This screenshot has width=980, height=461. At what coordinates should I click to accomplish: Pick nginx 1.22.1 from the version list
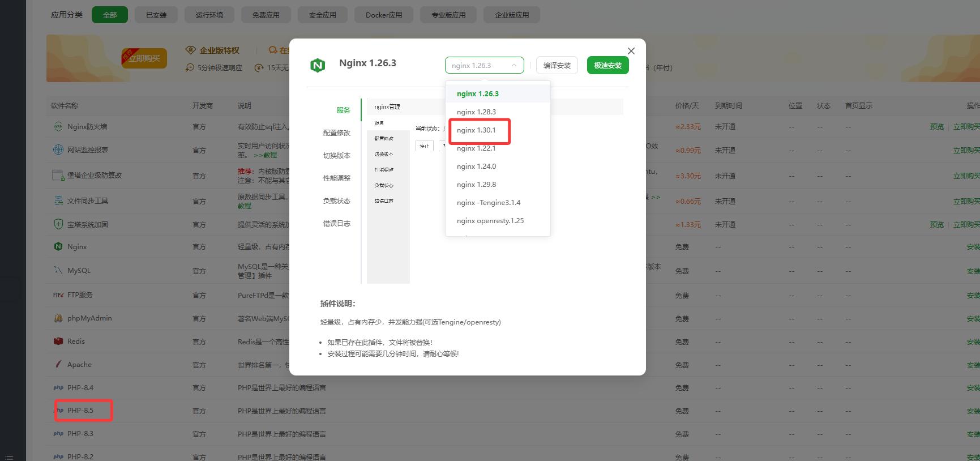tap(498, 148)
